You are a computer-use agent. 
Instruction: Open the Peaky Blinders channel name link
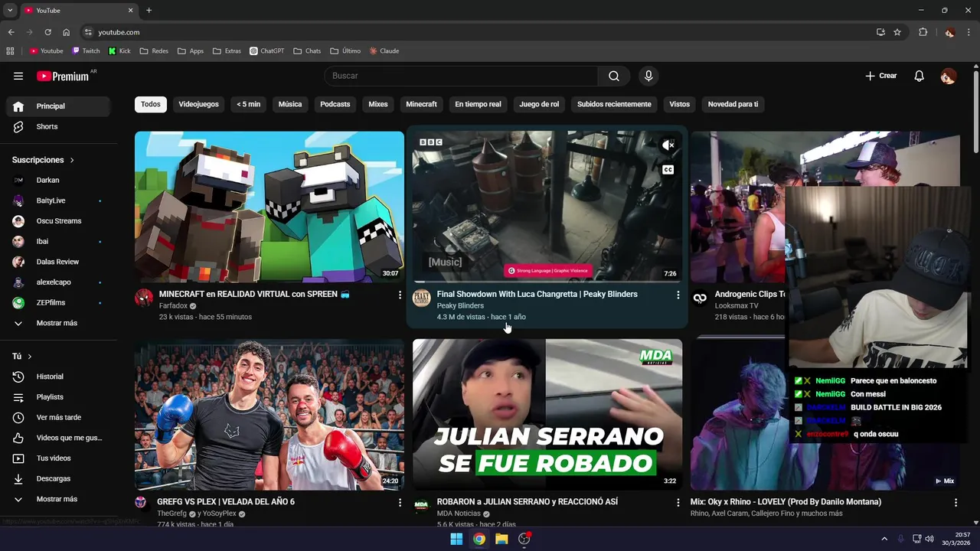click(460, 306)
